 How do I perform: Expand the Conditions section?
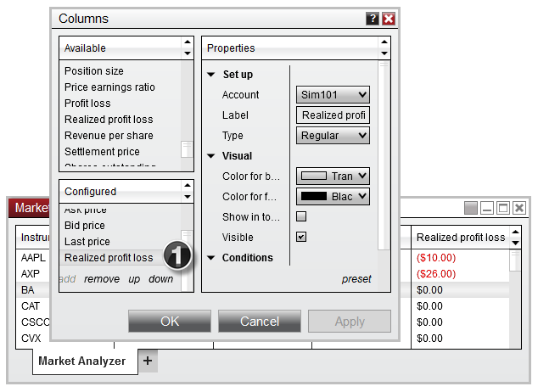(x=211, y=258)
